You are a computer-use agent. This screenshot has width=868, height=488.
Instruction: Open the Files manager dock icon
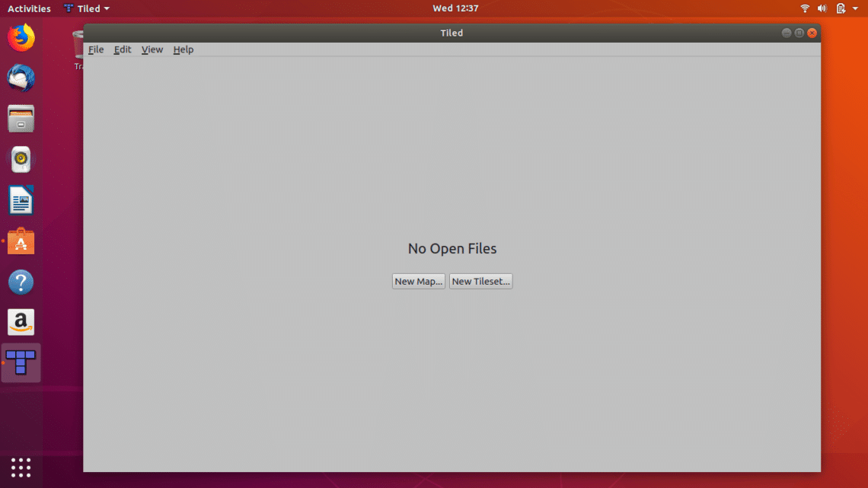[x=21, y=120]
